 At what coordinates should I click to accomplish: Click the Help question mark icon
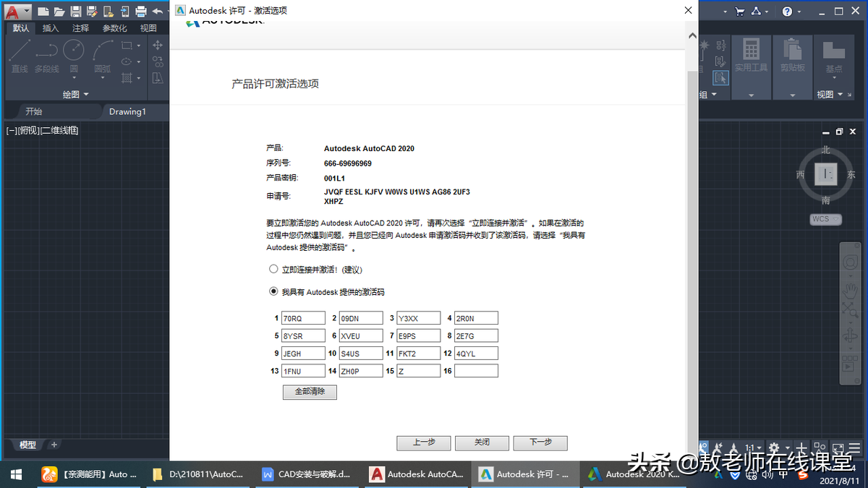[788, 10]
